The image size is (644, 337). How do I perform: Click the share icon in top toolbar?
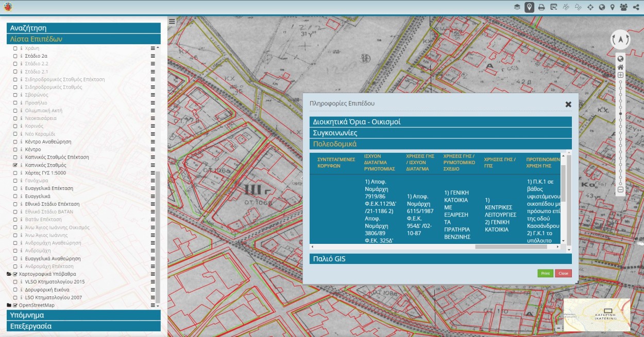pos(636,7)
